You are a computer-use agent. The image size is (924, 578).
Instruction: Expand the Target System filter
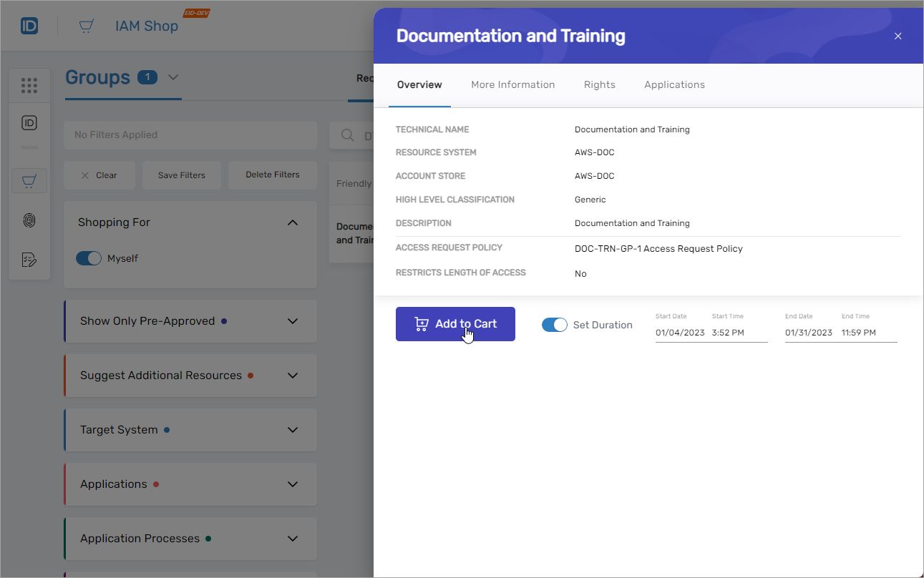coord(292,430)
